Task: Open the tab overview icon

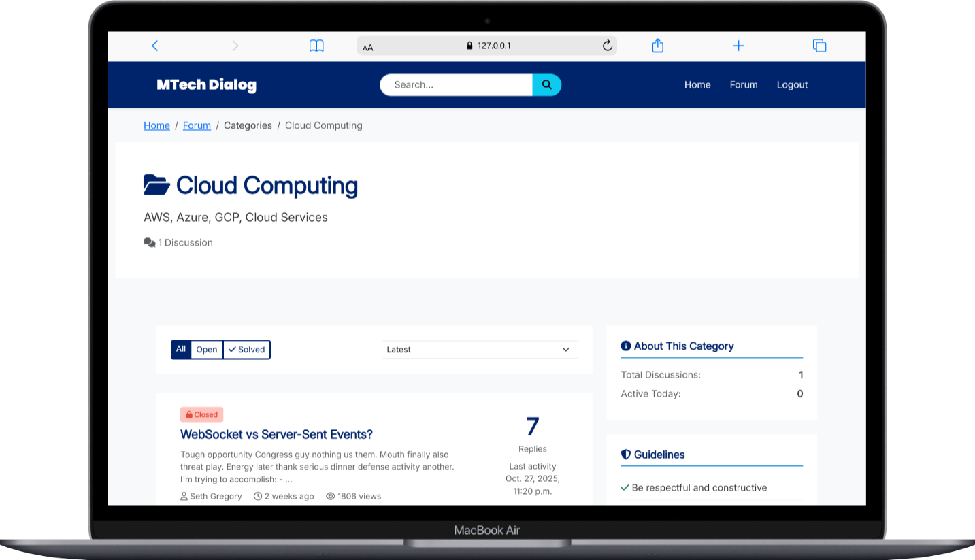Action: 819,46
